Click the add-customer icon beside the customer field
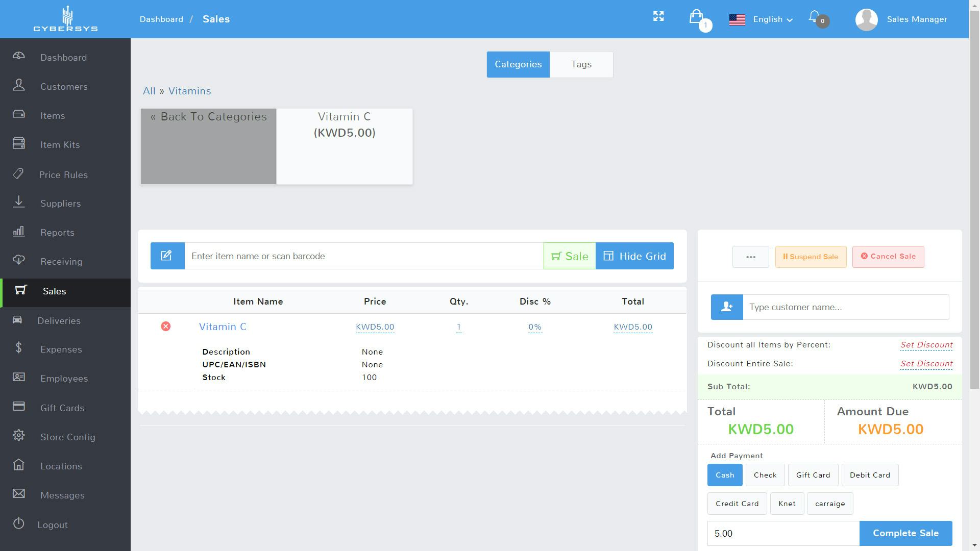The image size is (980, 551). tap(726, 307)
